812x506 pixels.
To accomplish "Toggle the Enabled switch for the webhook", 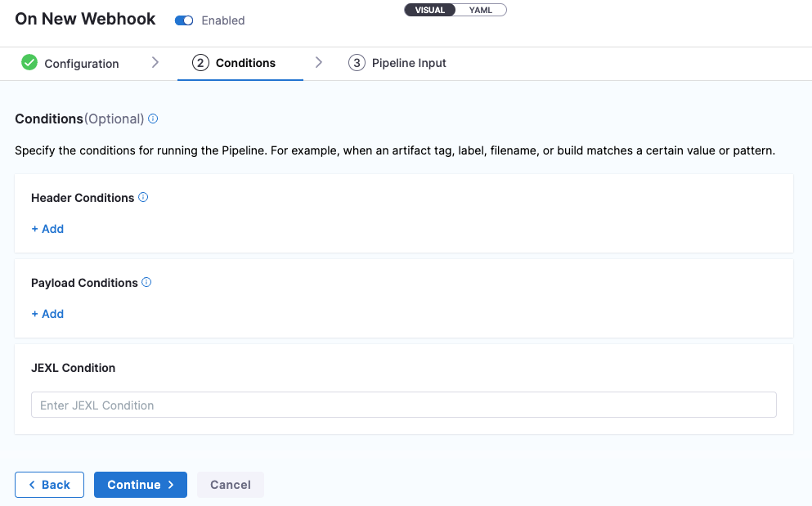I will click(184, 20).
